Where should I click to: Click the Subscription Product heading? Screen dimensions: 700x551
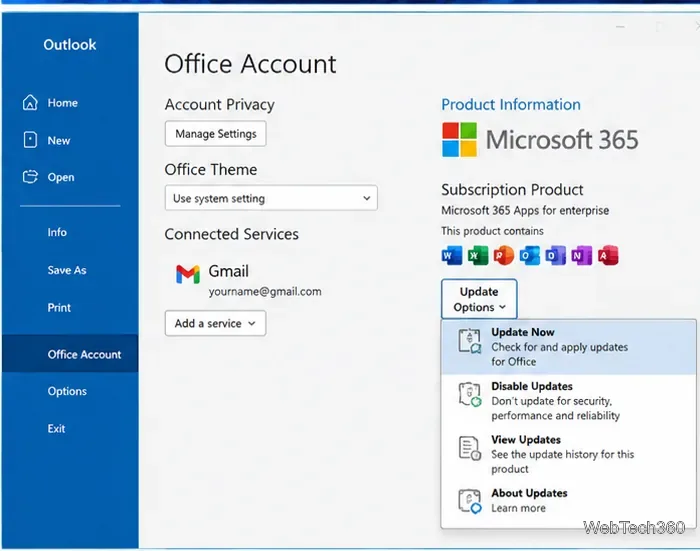[512, 190]
